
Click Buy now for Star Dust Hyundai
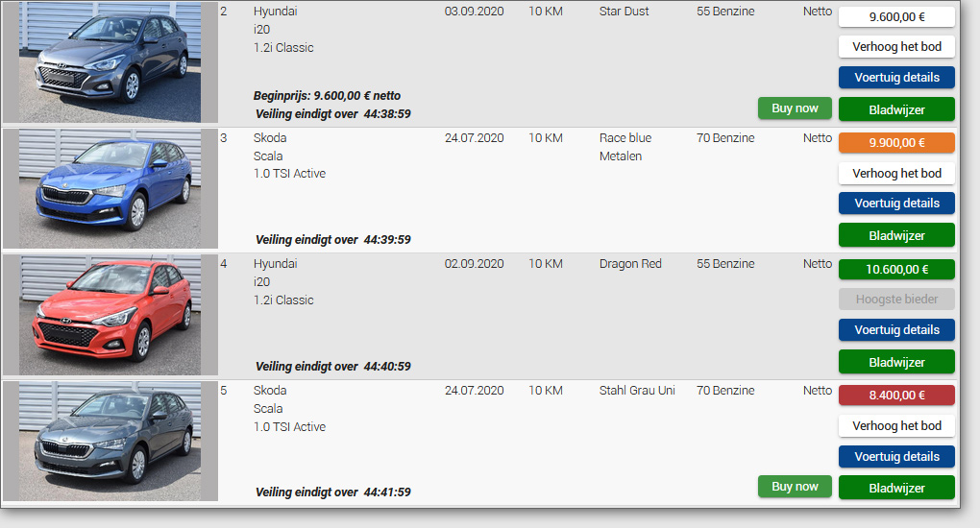[x=795, y=108]
